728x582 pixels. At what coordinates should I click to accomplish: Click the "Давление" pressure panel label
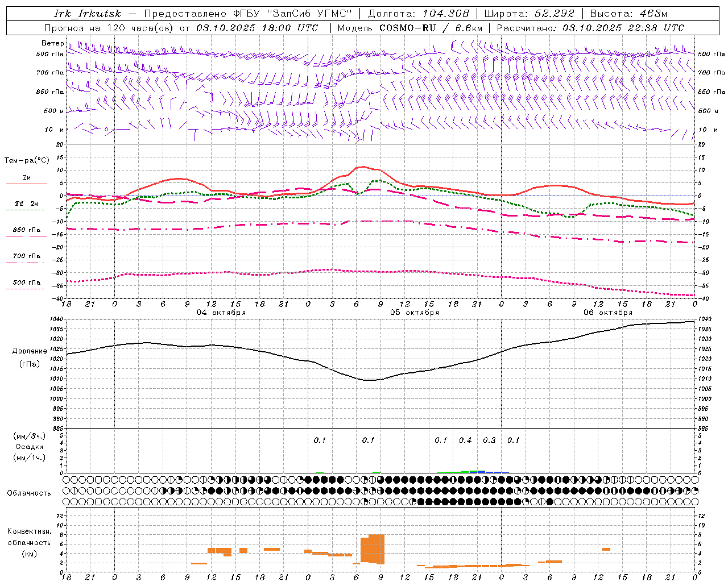[x=30, y=351]
